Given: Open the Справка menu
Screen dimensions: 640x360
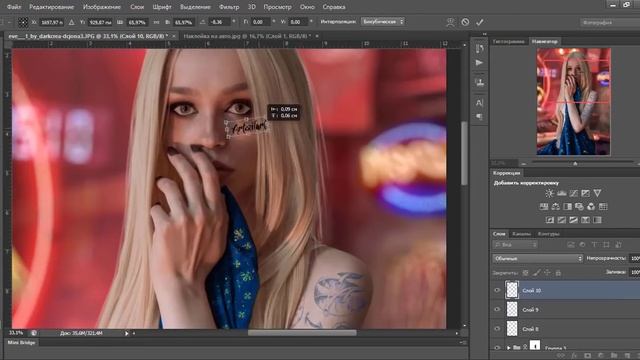Looking at the screenshot, I should (334, 7).
